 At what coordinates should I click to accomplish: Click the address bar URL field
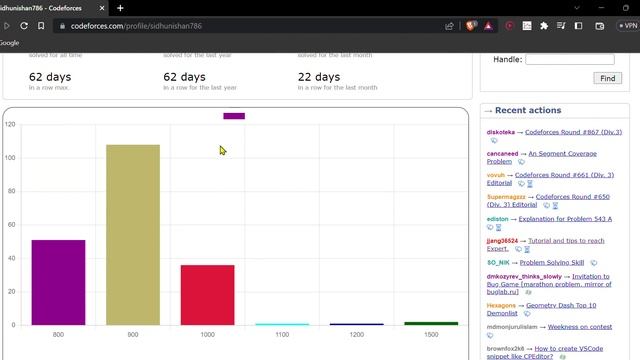(253, 26)
